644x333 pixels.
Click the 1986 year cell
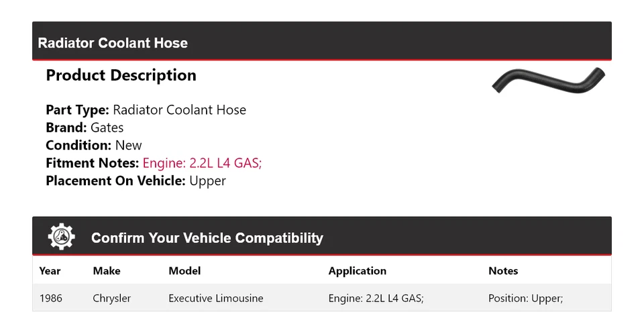pyautogui.click(x=51, y=298)
